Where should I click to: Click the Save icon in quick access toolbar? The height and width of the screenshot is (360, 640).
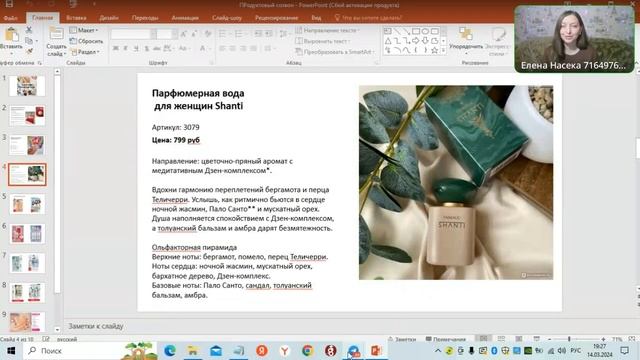[9, 4]
